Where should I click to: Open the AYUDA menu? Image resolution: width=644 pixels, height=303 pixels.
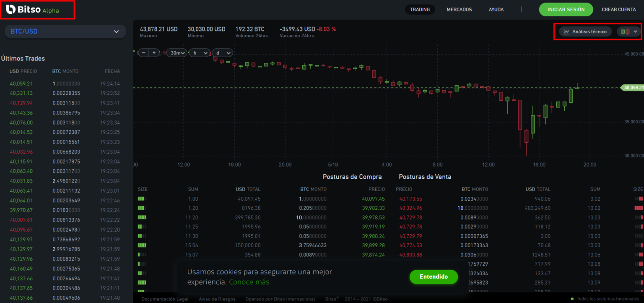click(496, 10)
